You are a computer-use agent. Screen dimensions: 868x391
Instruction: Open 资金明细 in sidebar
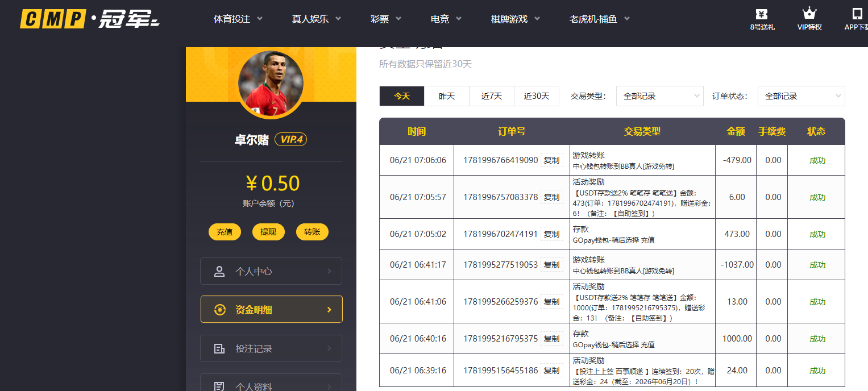(x=271, y=310)
